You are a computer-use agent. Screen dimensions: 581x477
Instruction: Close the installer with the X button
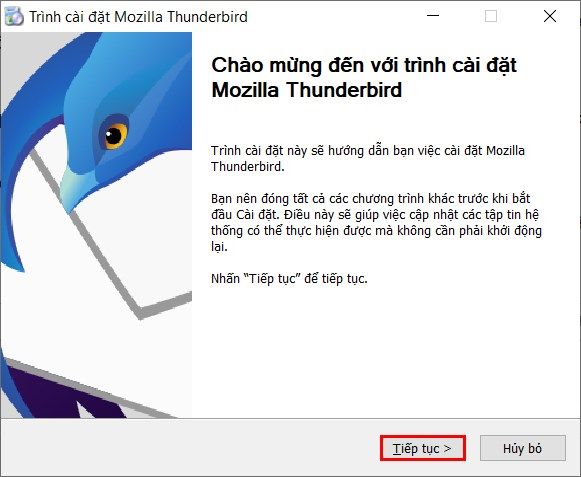coord(550,16)
